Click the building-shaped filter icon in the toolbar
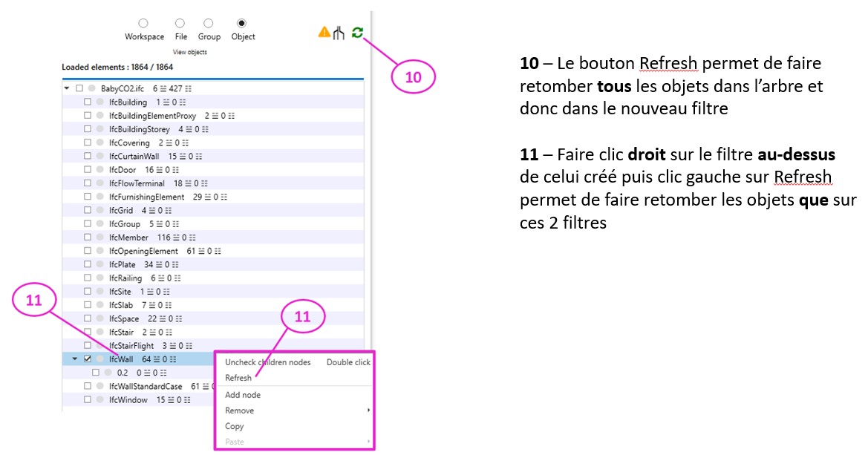868x455 pixels. click(x=339, y=33)
